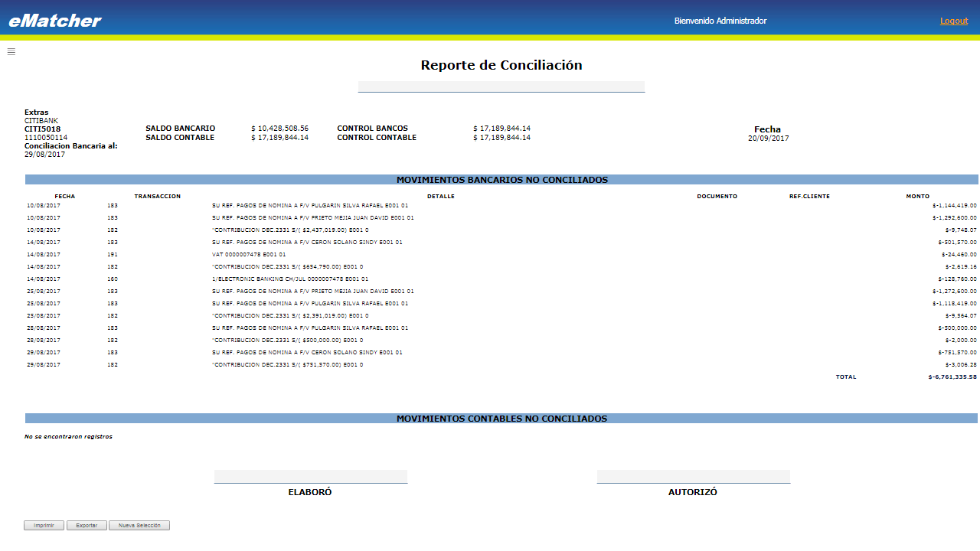Screen dimensions: 980x551
Task: Select the REF.CLIENTE column header
Action: pos(809,197)
